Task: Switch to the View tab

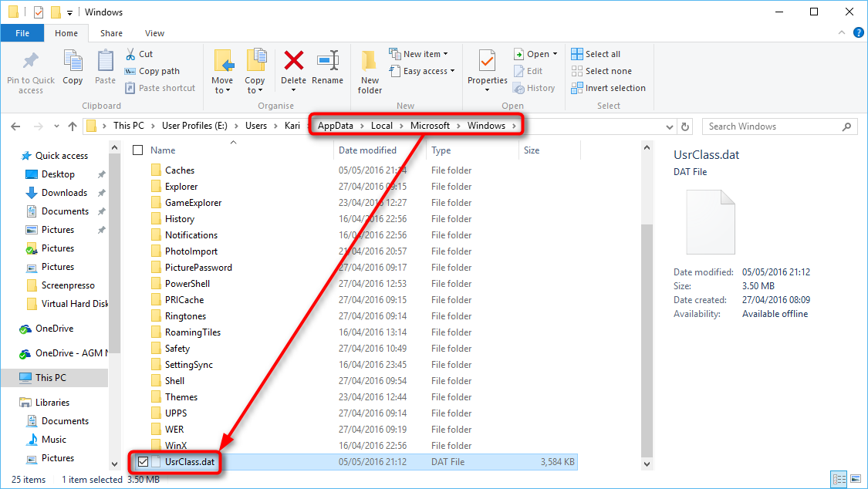Action: [x=154, y=33]
